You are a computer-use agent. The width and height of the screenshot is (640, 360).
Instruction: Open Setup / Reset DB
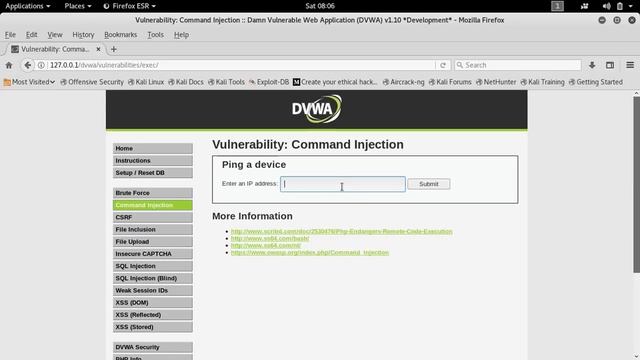click(x=153, y=173)
